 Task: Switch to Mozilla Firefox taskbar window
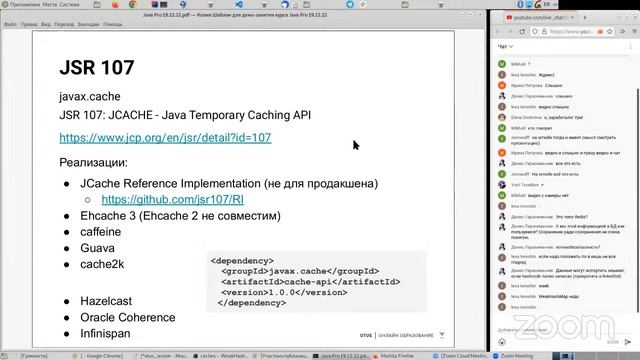(x=393, y=356)
